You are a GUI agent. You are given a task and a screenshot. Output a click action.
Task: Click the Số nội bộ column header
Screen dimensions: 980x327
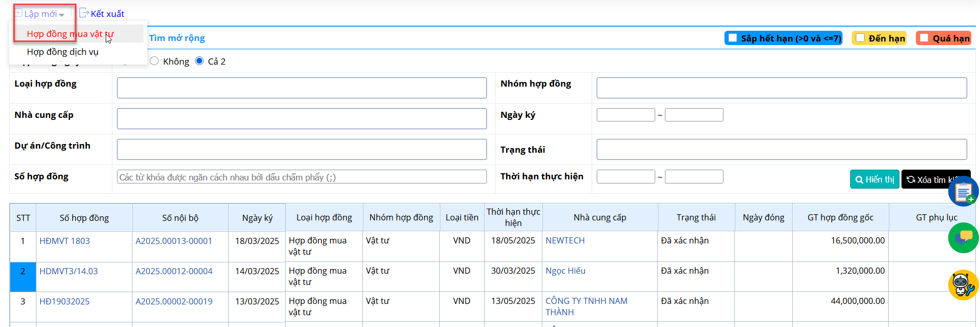180,218
